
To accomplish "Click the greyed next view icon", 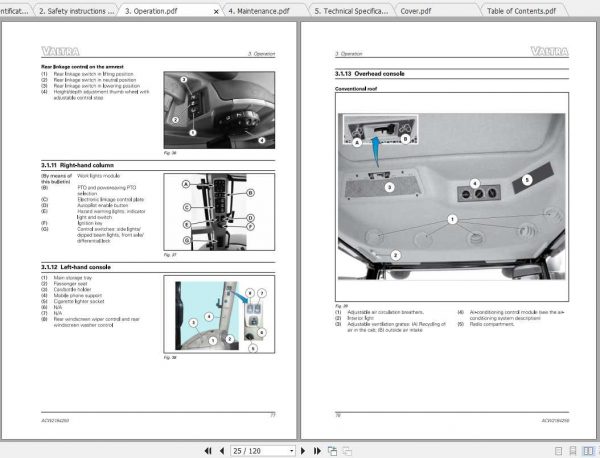I will click(x=347, y=451).
